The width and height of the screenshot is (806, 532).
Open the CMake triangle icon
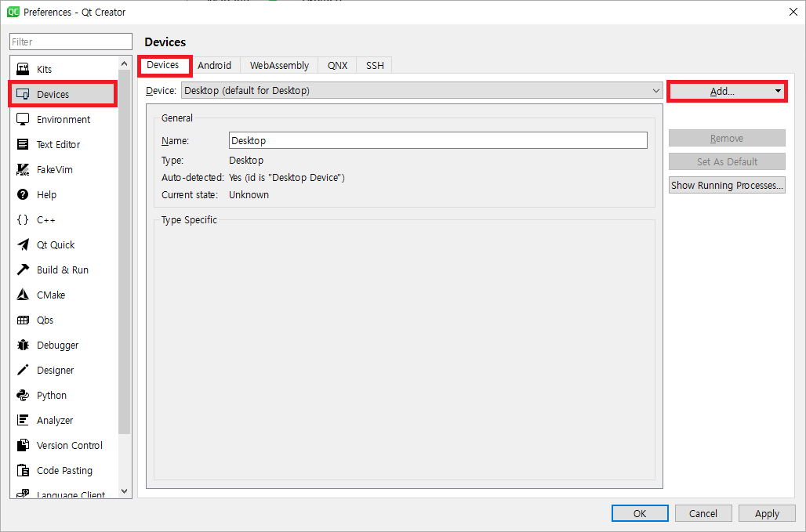coord(24,295)
